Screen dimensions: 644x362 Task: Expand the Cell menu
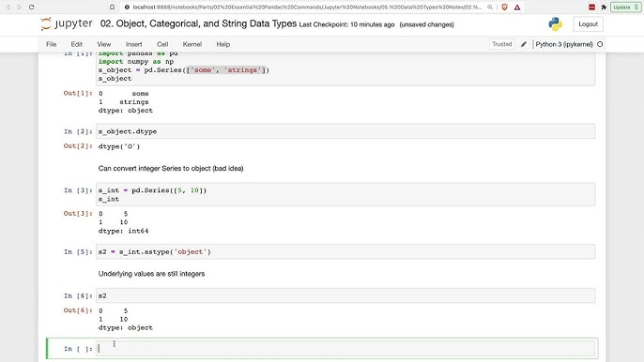click(x=162, y=44)
